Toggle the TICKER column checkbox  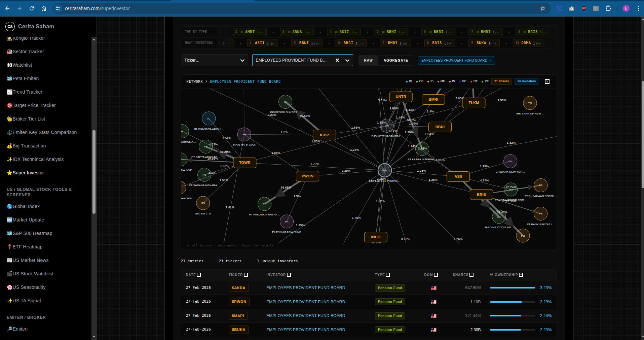tap(246, 275)
